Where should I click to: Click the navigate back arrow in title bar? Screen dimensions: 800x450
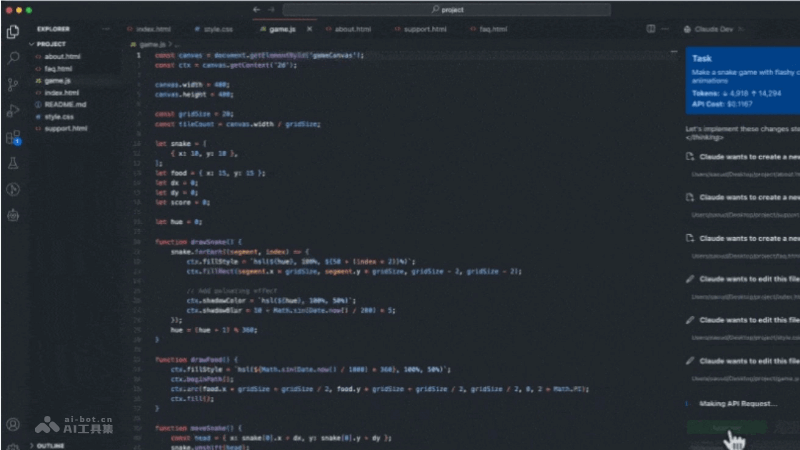click(257, 9)
